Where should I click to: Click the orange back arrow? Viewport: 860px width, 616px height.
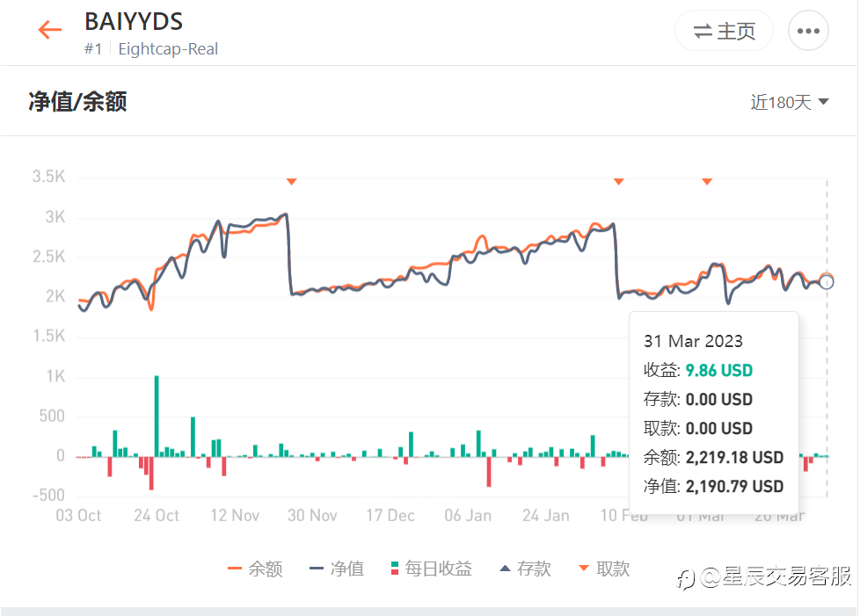tap(50, 30)
